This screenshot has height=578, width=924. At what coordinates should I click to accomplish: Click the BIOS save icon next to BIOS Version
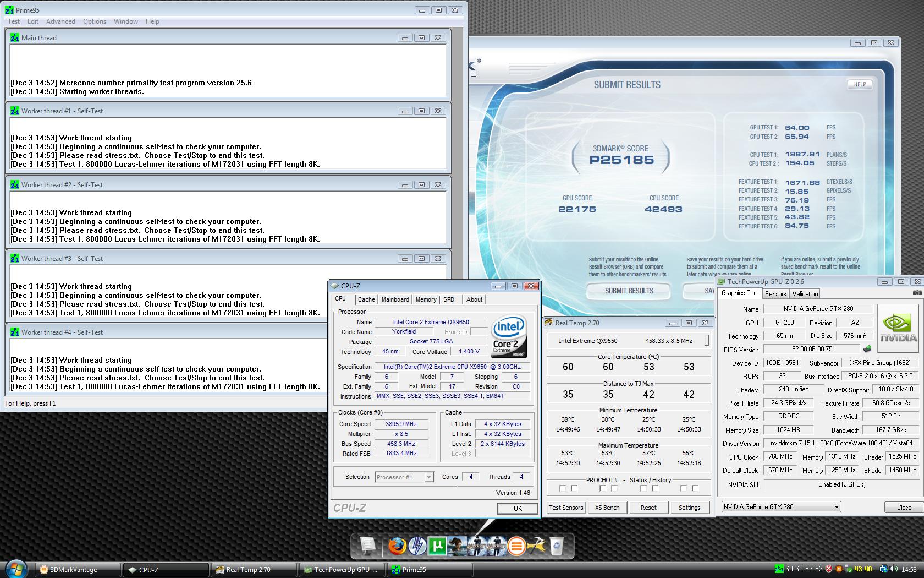[867, 349]
